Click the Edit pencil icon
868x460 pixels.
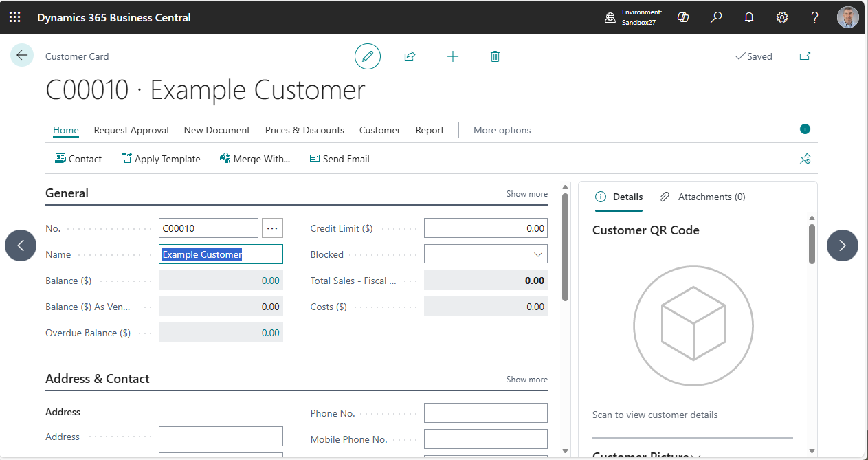pyautogui.click(x=368, y=56)
